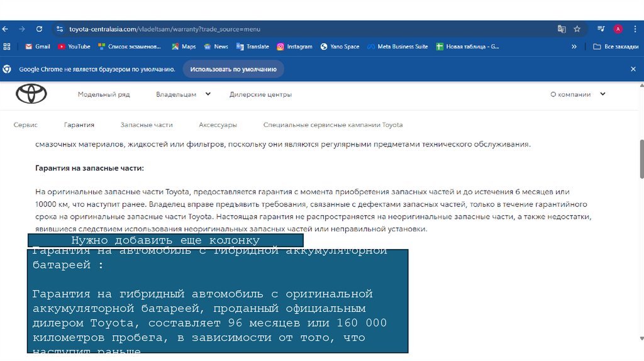Click the Гарантия на запасные части heading
644x361 pixels.
(x=89, y=168)
